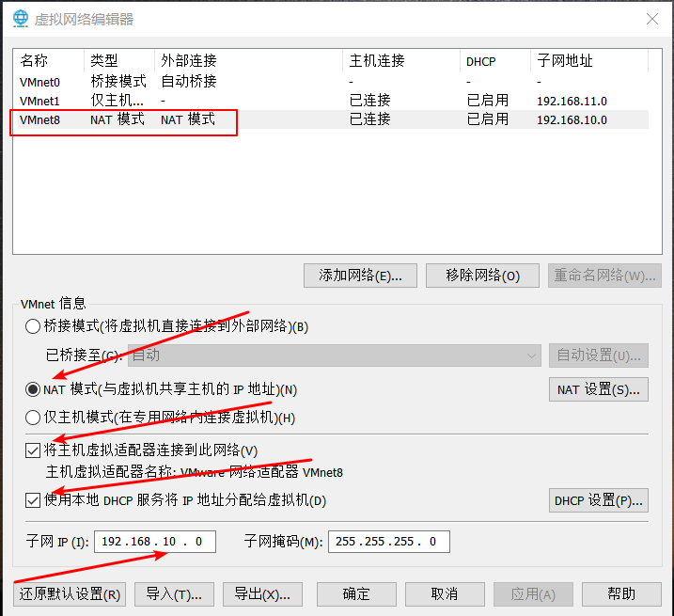The width and height of the screenshot is (674, 616).
Task: Click the DHCP column header
Action: 495,60
